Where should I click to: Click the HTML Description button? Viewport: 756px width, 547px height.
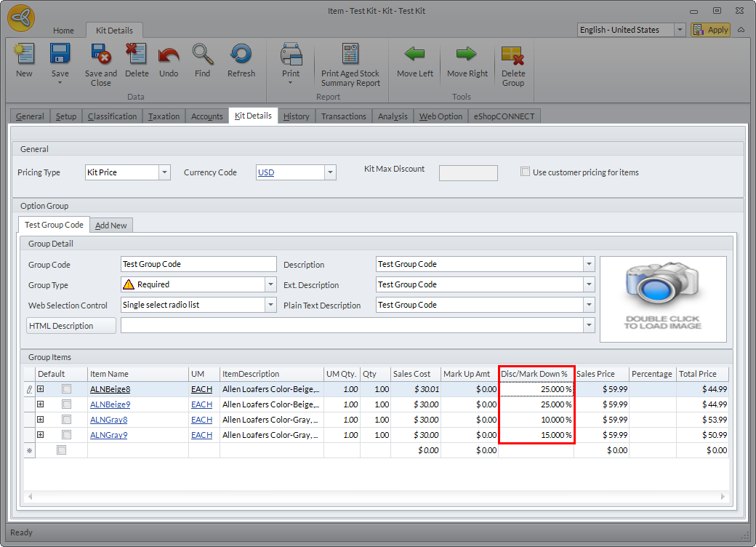(71, 325)
